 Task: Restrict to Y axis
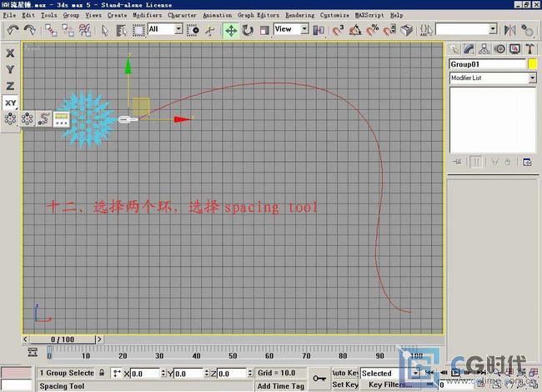[10, 69]
